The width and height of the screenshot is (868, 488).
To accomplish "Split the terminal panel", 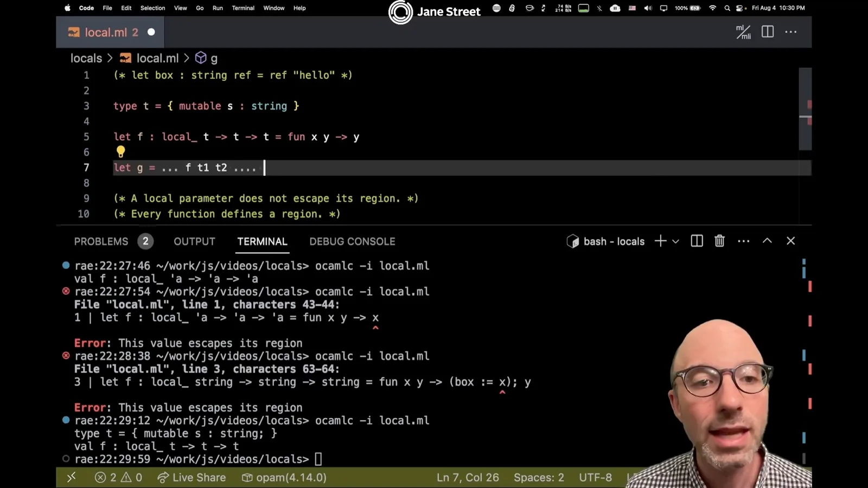I will click(697, 241).
